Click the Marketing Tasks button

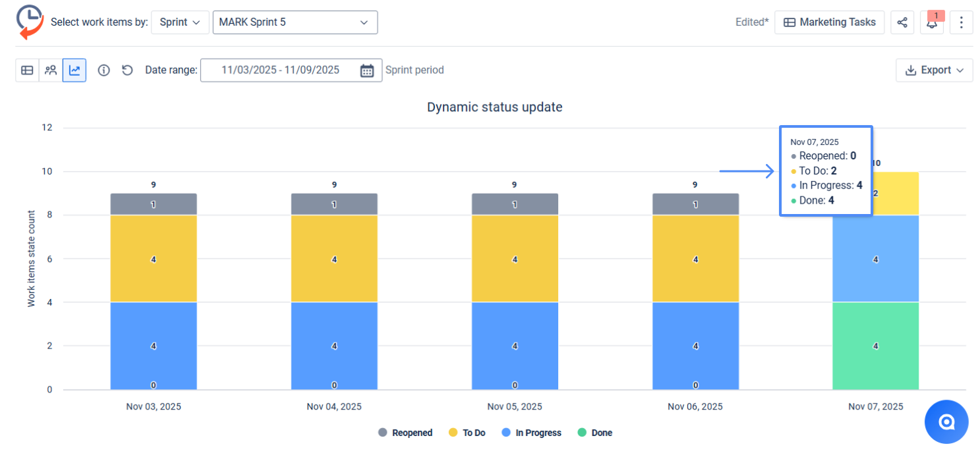point(829,22)
